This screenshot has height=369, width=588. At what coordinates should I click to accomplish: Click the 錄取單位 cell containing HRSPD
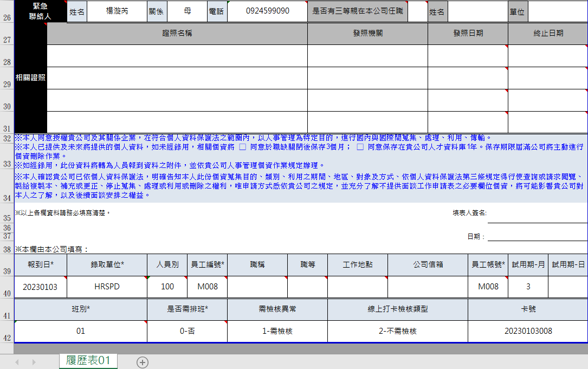pyautogui.click(x=106, y=287)
